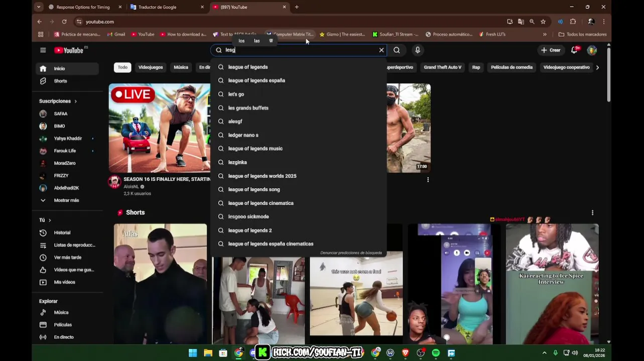Go to Inicio in sidebar
Viewport: 644px width, 361px height.
[68, 69]
